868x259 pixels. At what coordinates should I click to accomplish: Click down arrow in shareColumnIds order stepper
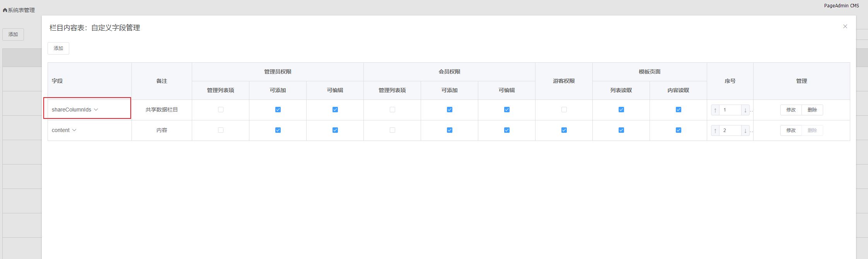pos(745,110)
